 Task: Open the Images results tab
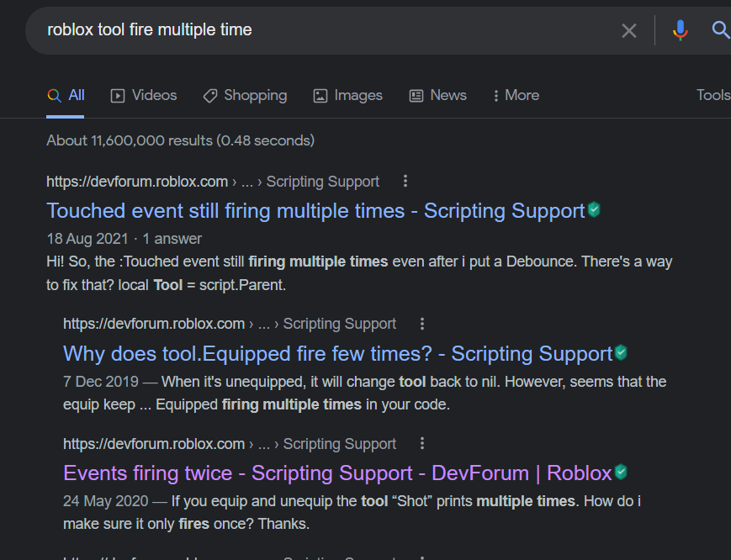[x=358, y=95]
